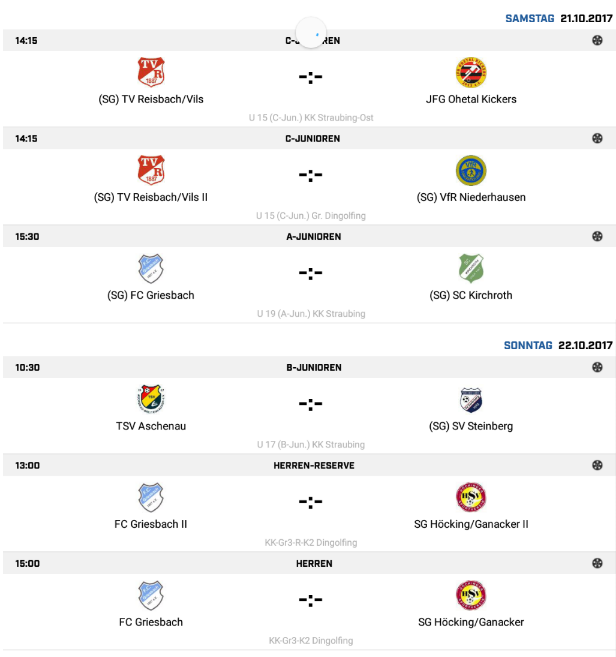Viewport: 616px width, 657px height.
Task: Click the JFG Ohetal Kickers club logo
Action: (x=470, y=73)
